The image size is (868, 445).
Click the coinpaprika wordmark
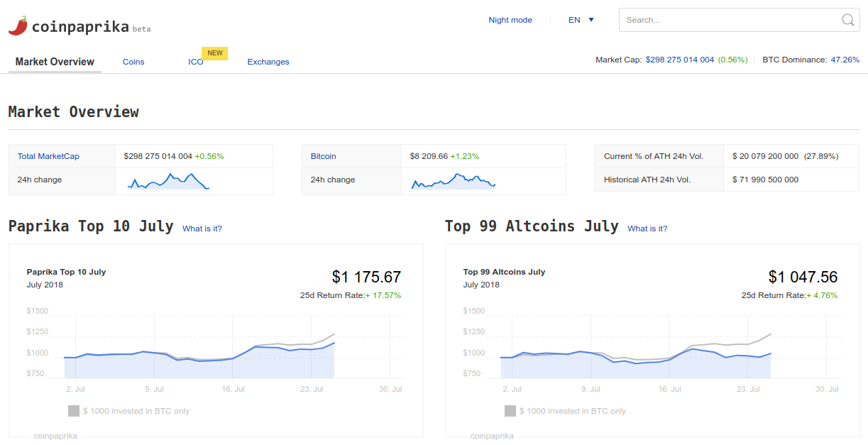point(80,26)
